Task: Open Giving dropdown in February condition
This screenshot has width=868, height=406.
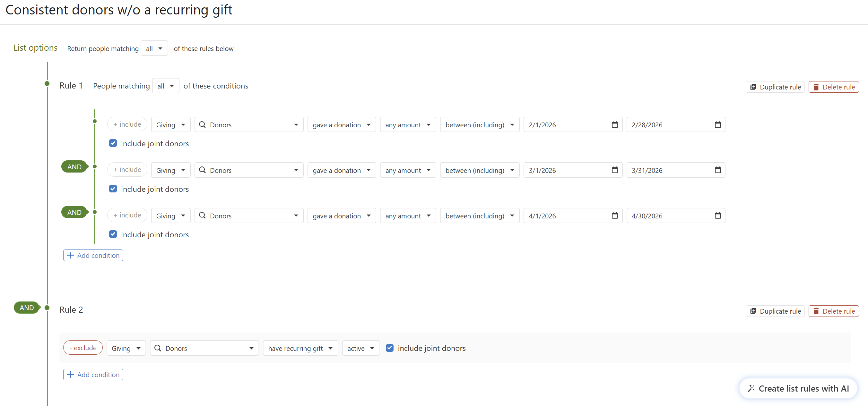Action: click(x=171, y=125)
